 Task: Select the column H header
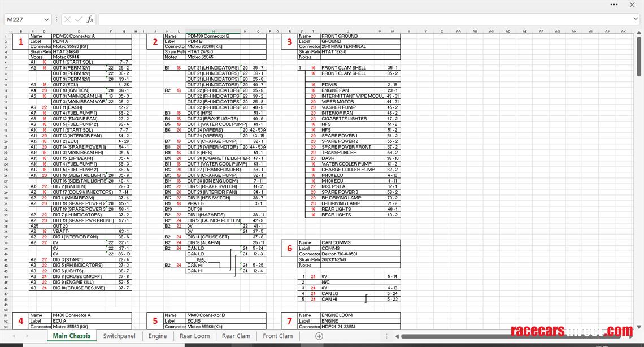(x=212, y=32)
